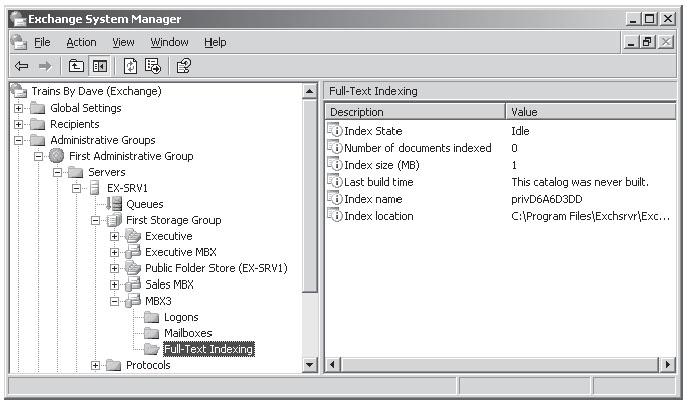
Task: Click the tree pane scroll up arrow
Action: pyautogui.click(x=310, y=91)
